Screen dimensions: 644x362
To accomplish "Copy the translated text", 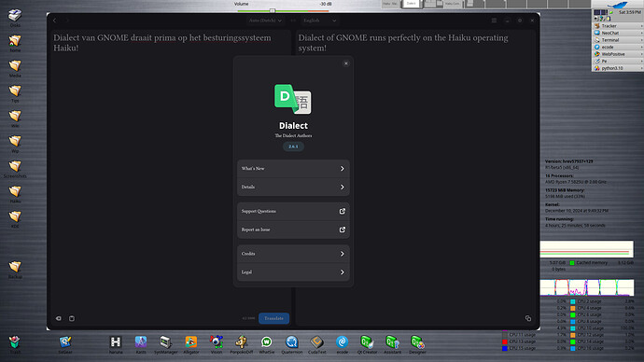I will click(528, 318).
